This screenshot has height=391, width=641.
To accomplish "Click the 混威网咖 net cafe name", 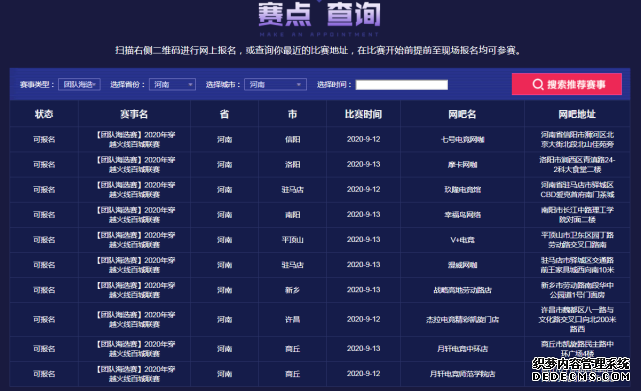I will 462,265.
